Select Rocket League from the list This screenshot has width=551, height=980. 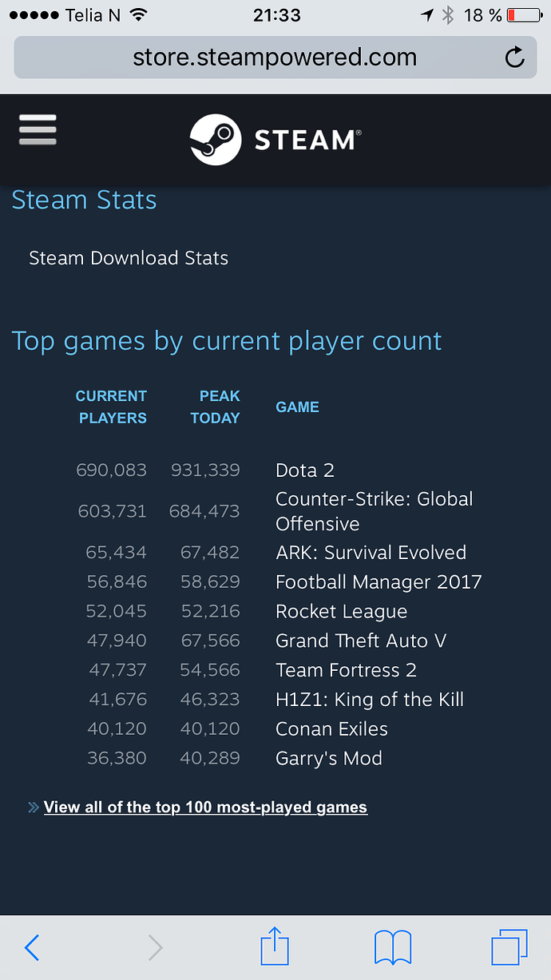tap(341, 612)
